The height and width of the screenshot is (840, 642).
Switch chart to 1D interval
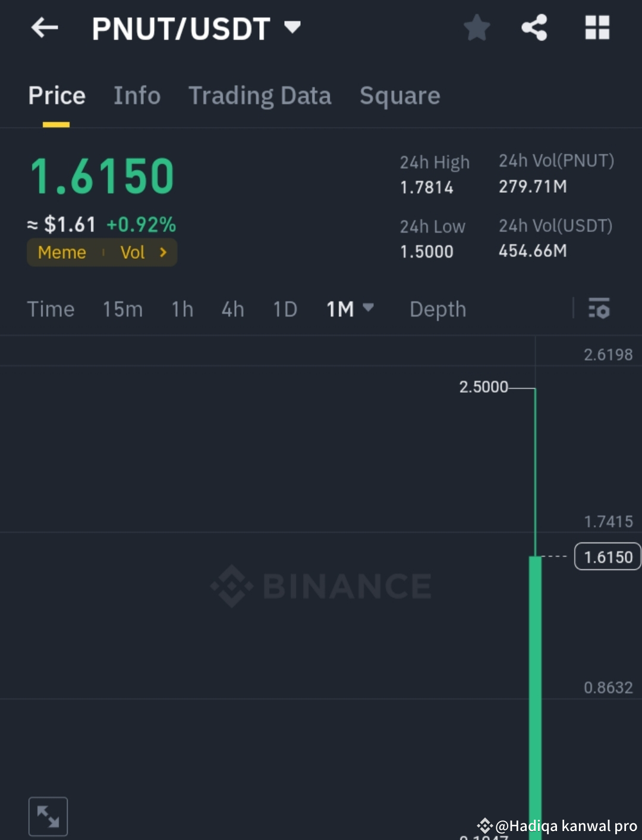(285, 309)
